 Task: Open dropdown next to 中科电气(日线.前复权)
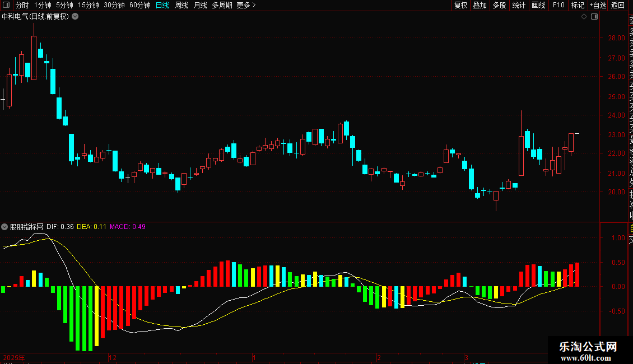pyautogui.click(x=75, y=17)
